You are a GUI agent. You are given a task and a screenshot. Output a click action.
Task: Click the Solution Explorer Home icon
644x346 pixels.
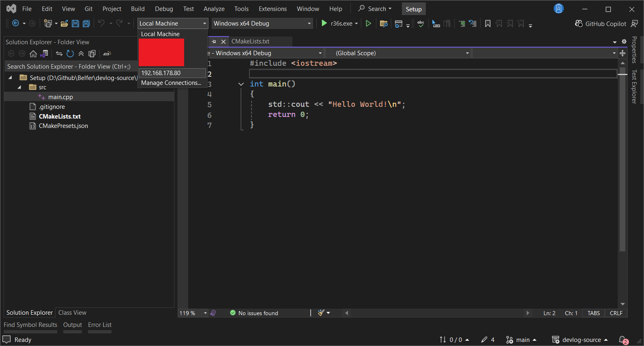coord(33,54)
